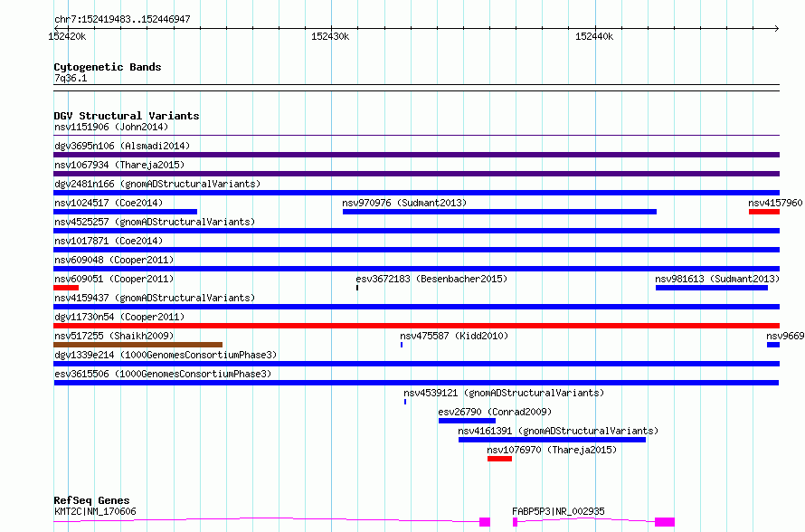Click the red nsv4157960 variant bar
Screen dimensions: 805x532
764,212
